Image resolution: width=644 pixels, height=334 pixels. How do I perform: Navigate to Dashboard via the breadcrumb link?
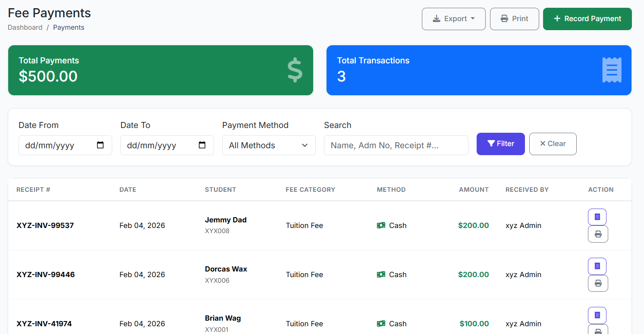click(25, 27)
